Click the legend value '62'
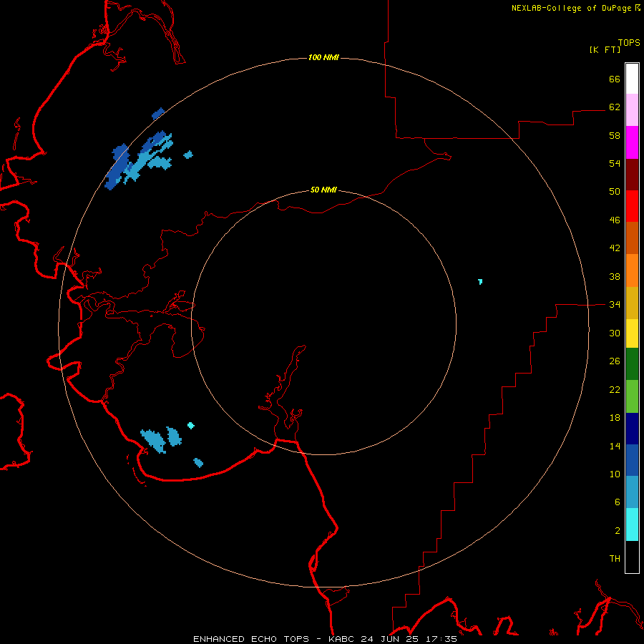This screenshot has width=644, height=644. point(615,107)
